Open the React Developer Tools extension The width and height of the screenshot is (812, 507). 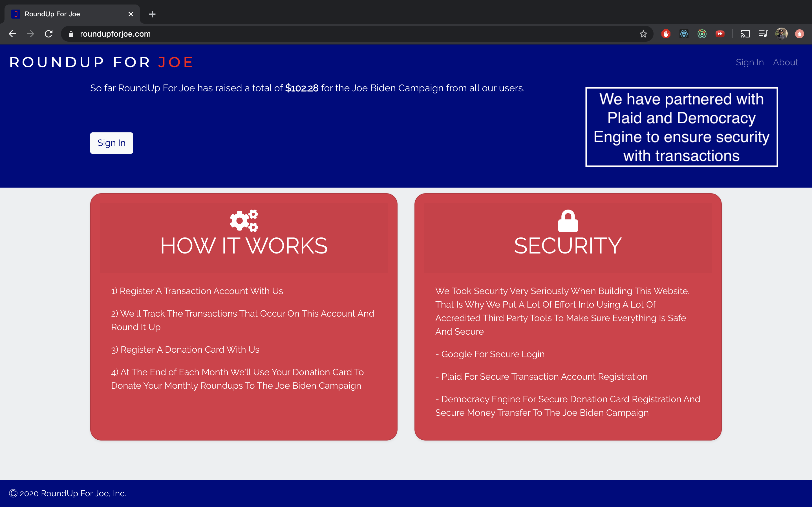pos(684,34)
